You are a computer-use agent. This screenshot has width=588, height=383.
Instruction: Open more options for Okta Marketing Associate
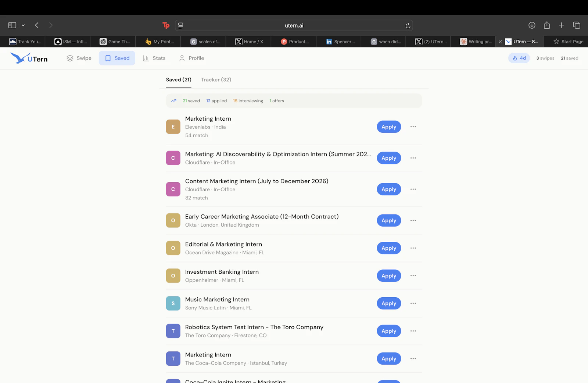click(x=413, y=221)
